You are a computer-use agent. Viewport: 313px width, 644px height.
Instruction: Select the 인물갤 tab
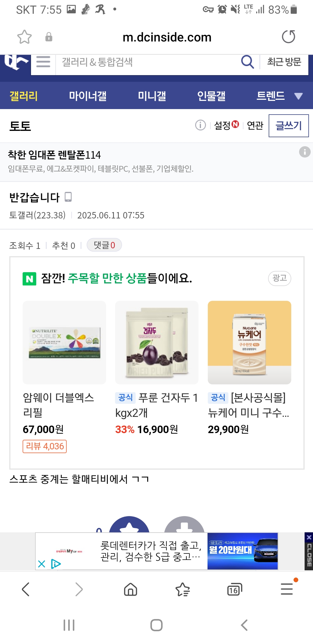[x=211, y=96]
